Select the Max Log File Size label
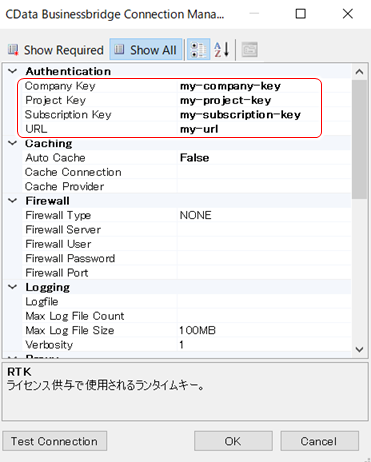 (70, 330)
